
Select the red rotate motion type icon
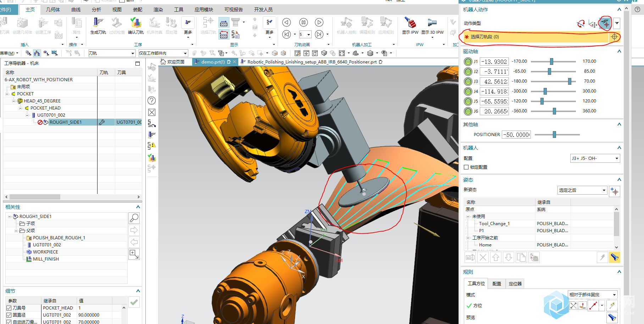pyautogui.click(x=581, y=24)
